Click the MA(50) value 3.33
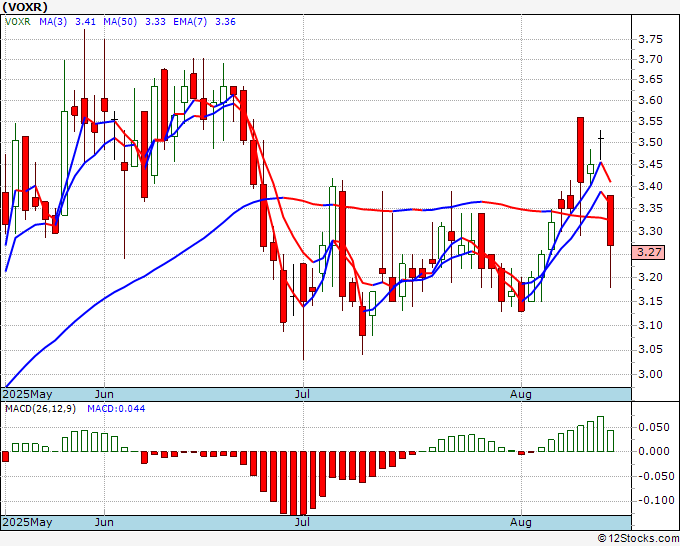The image size is (680, 546). (x=155, y=22)
